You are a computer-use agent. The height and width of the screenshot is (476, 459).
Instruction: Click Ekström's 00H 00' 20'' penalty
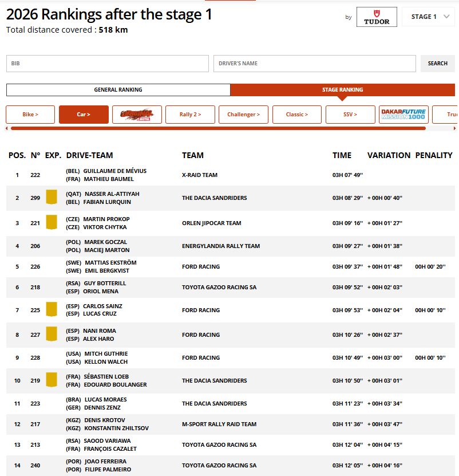430,267
